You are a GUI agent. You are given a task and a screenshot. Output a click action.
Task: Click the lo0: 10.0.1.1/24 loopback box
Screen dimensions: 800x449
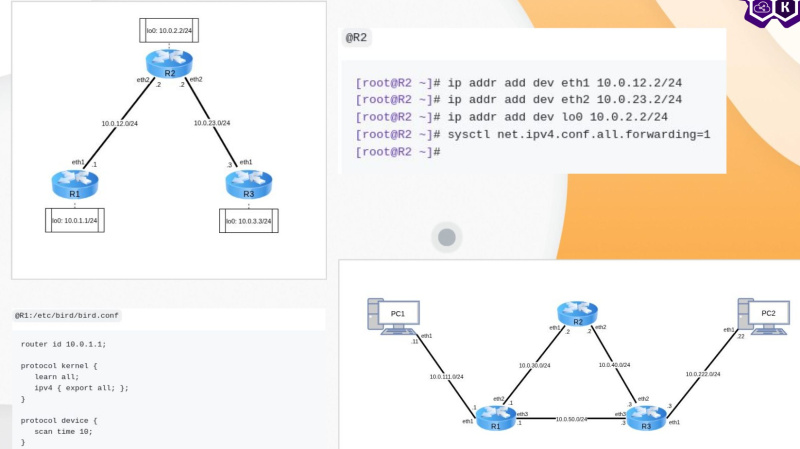[x=77, y=220]
